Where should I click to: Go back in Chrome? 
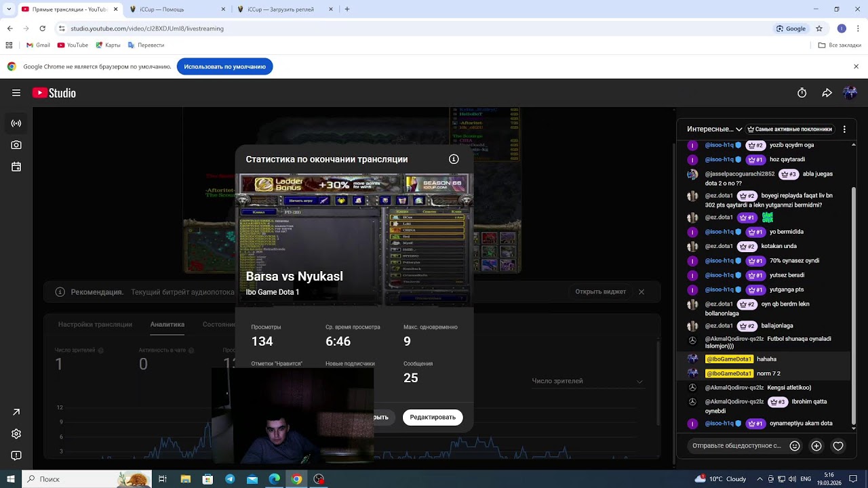coord(10,28)
